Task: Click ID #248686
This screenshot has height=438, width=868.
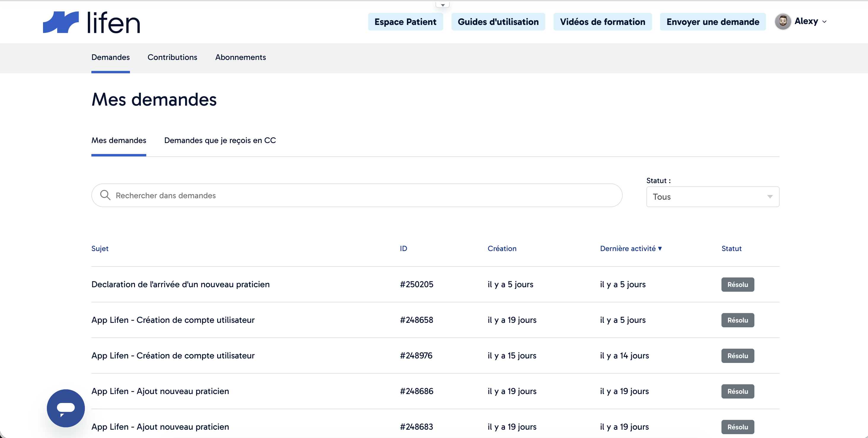Action: (416, 391)
